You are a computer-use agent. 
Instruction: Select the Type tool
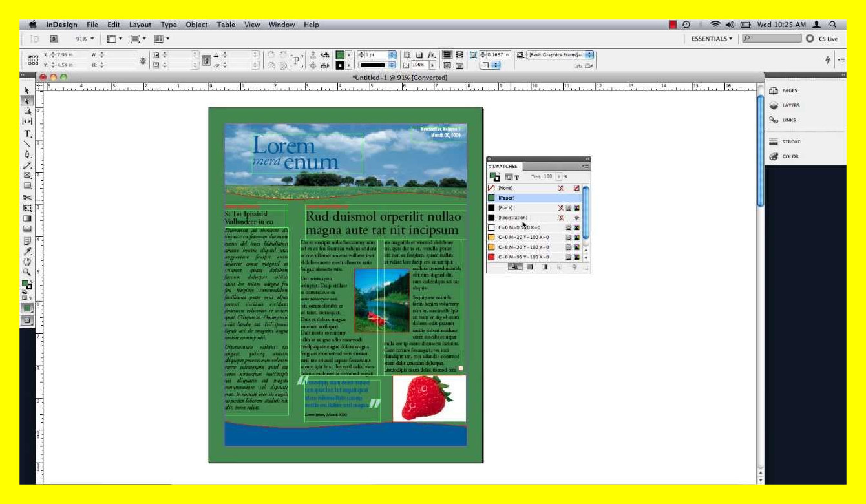click(x=27, y=134)
